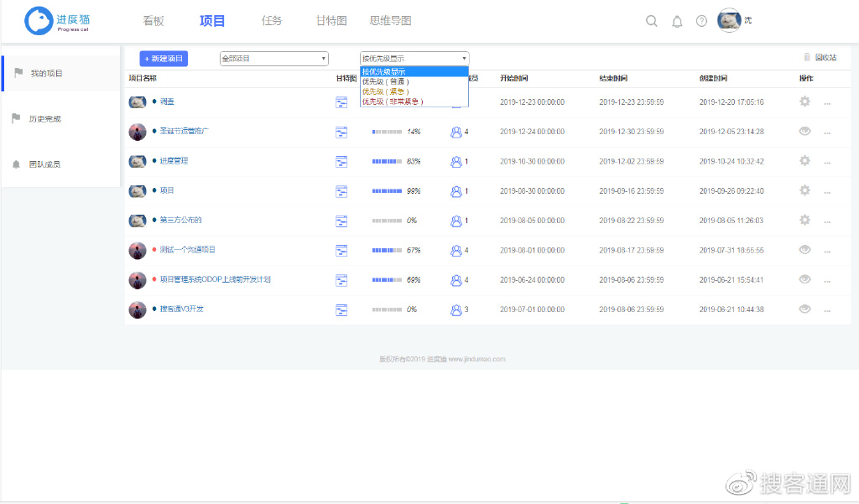Open project 测试一个沟通项目
This screenshot has height=504, width=859.
coord(187,249)
